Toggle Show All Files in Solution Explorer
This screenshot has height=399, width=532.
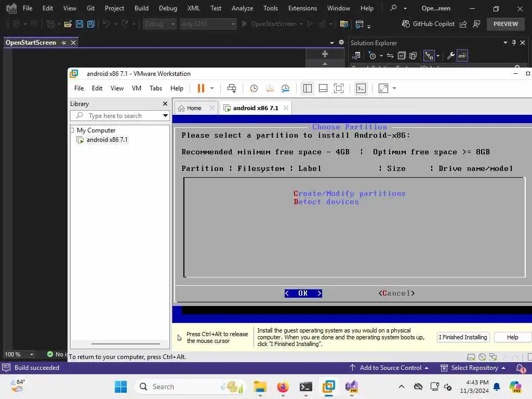pos(413,56)
